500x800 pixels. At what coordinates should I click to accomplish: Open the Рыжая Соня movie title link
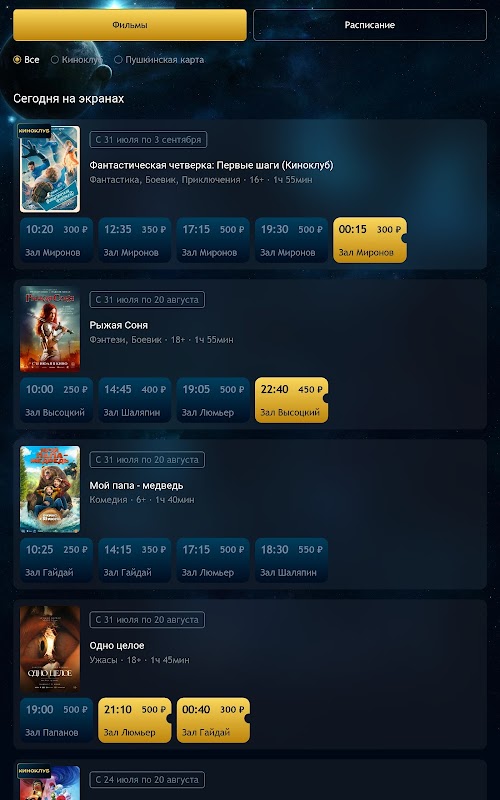(118, 325)
